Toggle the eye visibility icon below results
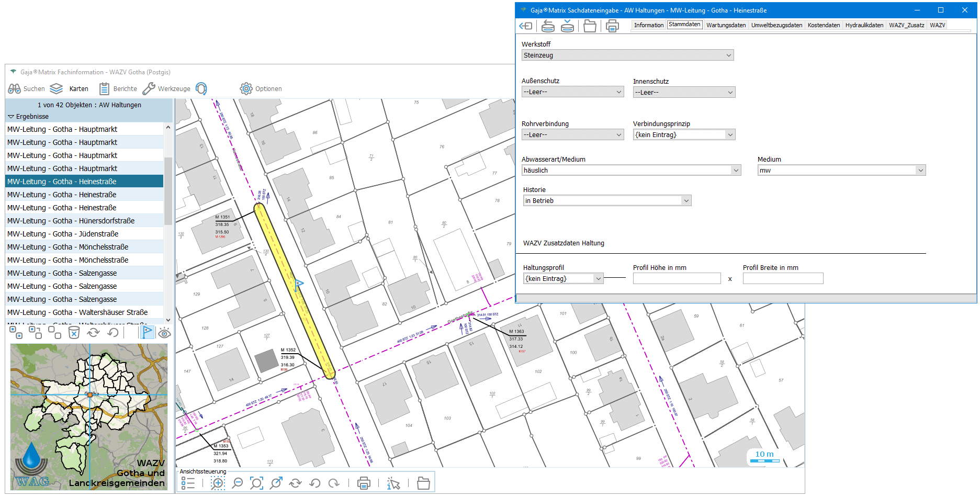Screen dimensions: 980x497 (x=164, y=333)
